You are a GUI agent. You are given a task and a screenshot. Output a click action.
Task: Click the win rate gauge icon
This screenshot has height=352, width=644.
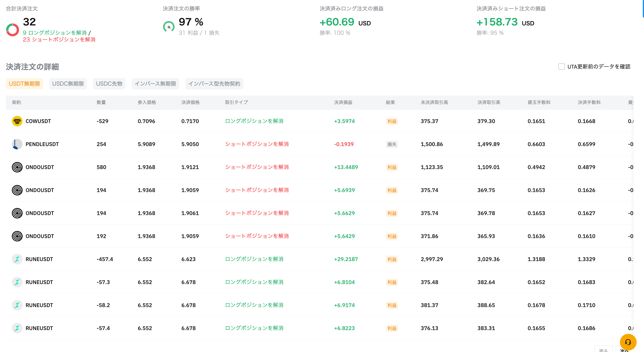pos(169,27)
